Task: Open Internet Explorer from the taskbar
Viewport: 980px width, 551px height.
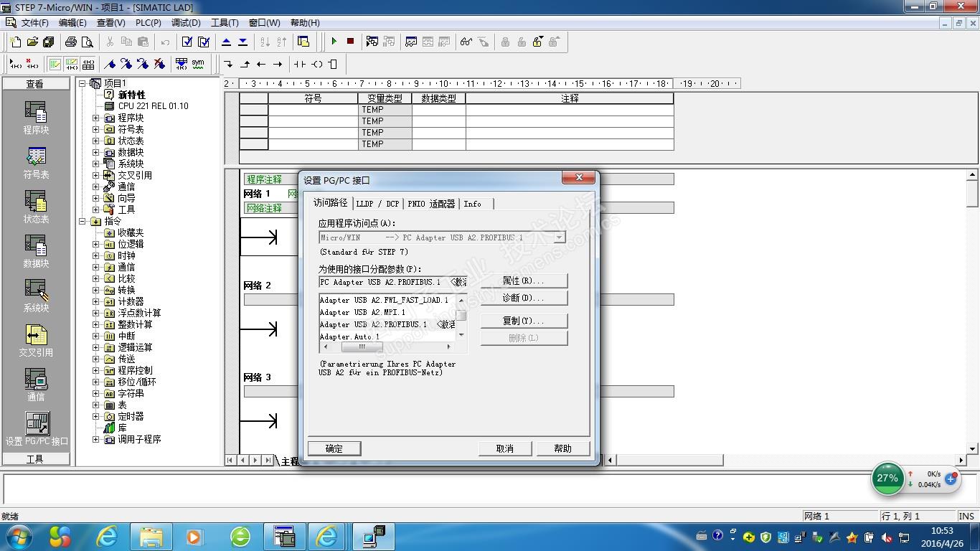Action: 108,536
